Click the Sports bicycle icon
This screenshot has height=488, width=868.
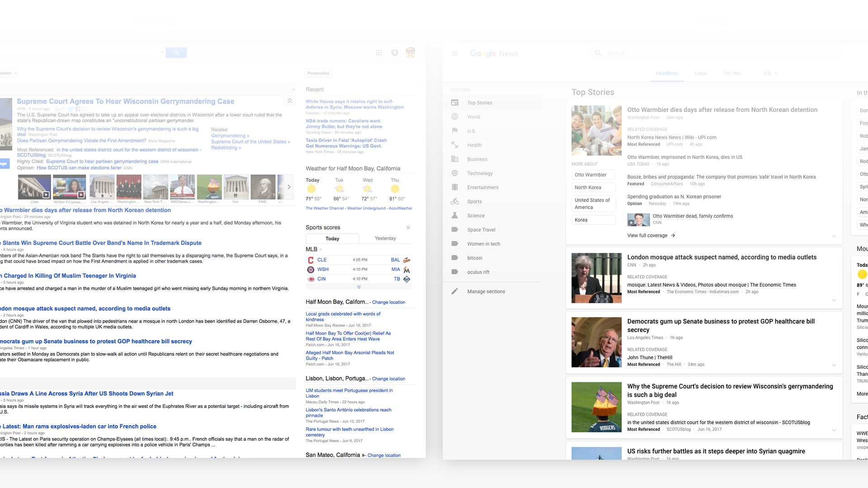click(455, 202)
